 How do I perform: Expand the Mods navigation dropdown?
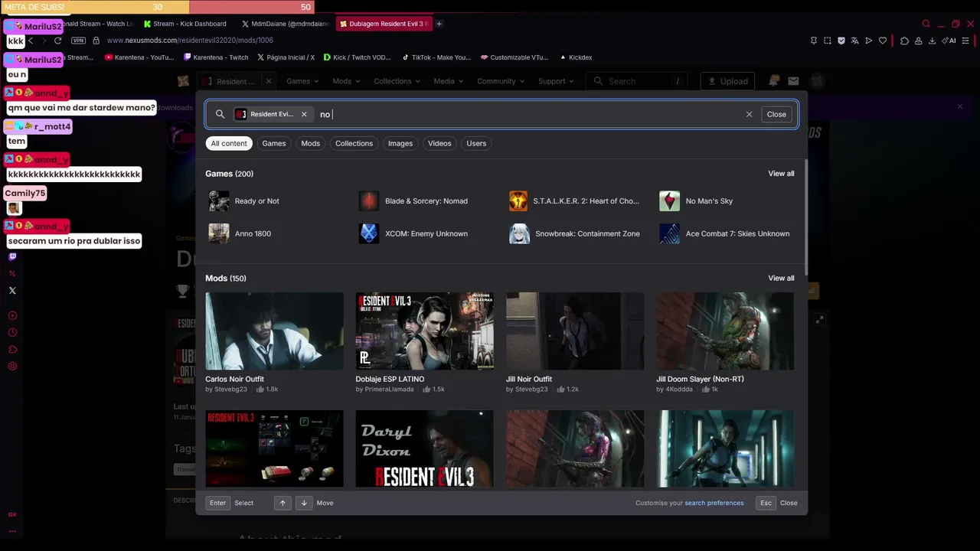[346, 81]
